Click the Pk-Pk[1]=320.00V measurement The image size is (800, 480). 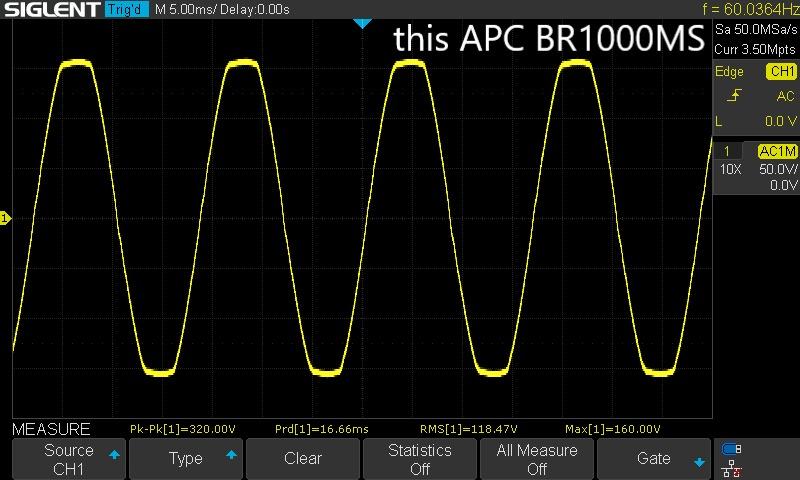click(x=183, y=430)
